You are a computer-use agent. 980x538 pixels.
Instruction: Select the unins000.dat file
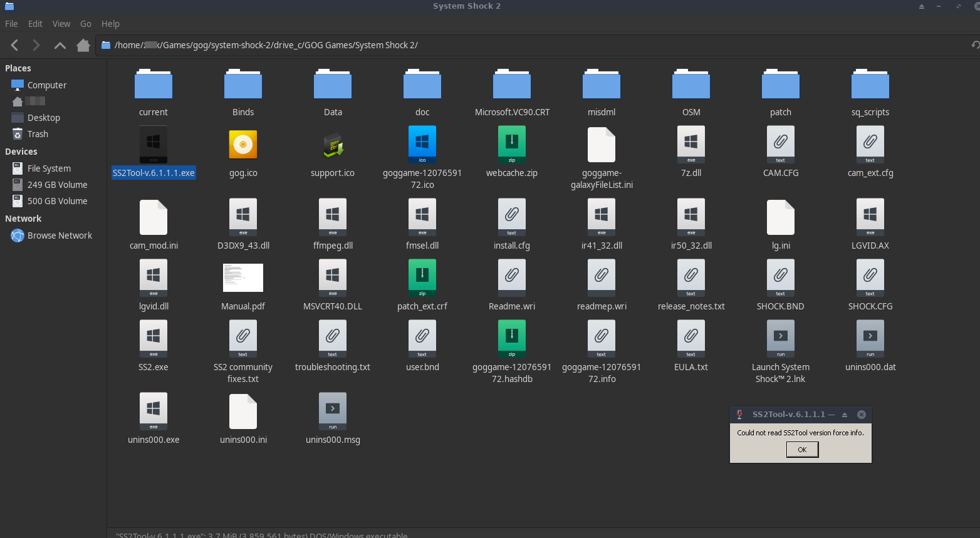870,346
